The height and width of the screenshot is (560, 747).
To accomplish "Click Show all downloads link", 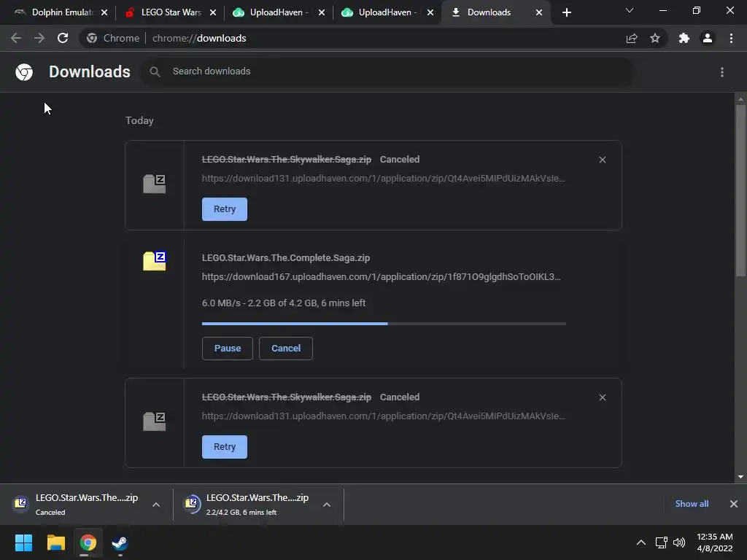I will point(692,504).
